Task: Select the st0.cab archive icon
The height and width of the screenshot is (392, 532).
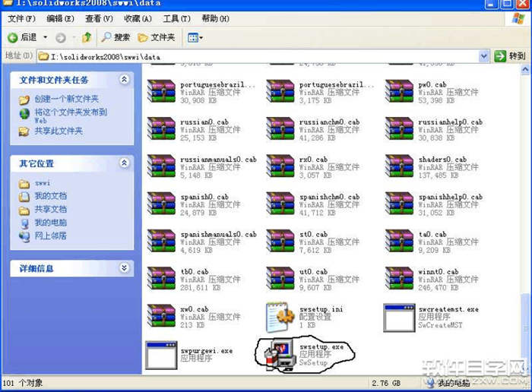Action: click(x=280, y=242)
